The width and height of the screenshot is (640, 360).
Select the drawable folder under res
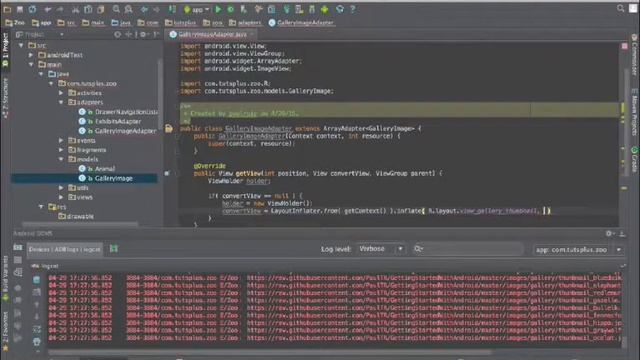[x=76, y=216]
